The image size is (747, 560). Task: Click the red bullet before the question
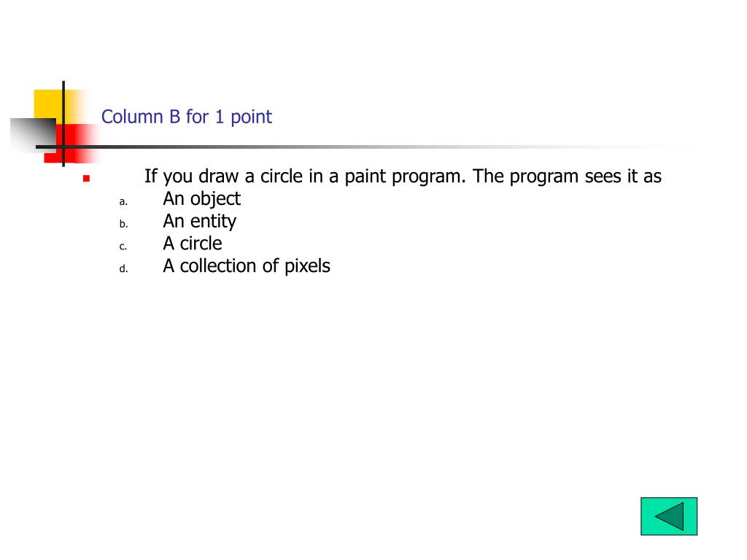click(86, 179)
